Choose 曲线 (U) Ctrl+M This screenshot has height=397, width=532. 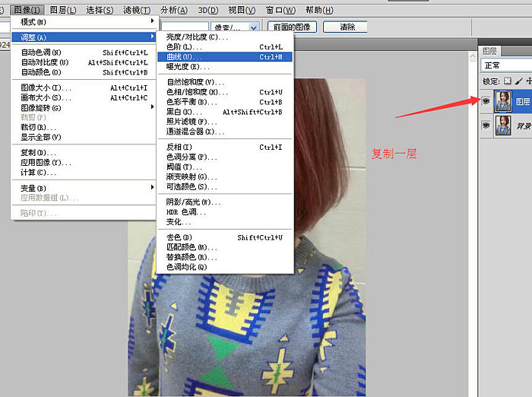point(225,57)
